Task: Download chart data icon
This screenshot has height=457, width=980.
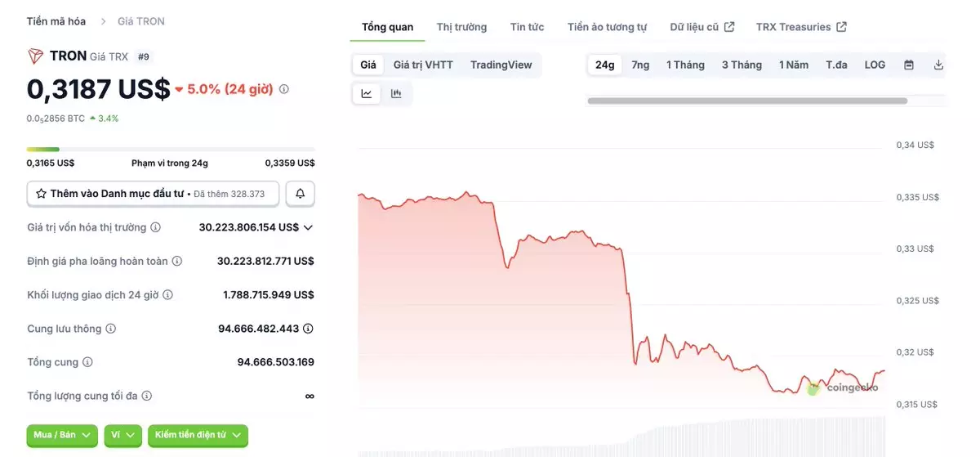Action: pyautogui.click(x=938, y=65)
